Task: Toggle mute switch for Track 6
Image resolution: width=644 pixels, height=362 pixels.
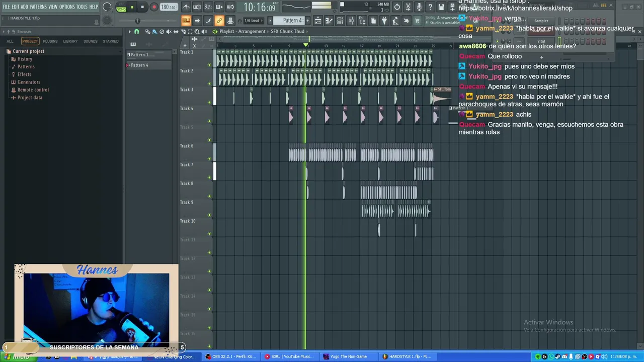Action: [209, 159]
